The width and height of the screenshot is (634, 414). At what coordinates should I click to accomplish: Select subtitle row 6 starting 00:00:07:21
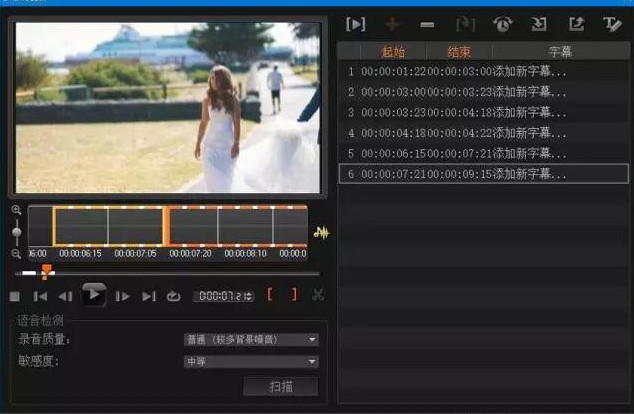click(x=483, y=174)
